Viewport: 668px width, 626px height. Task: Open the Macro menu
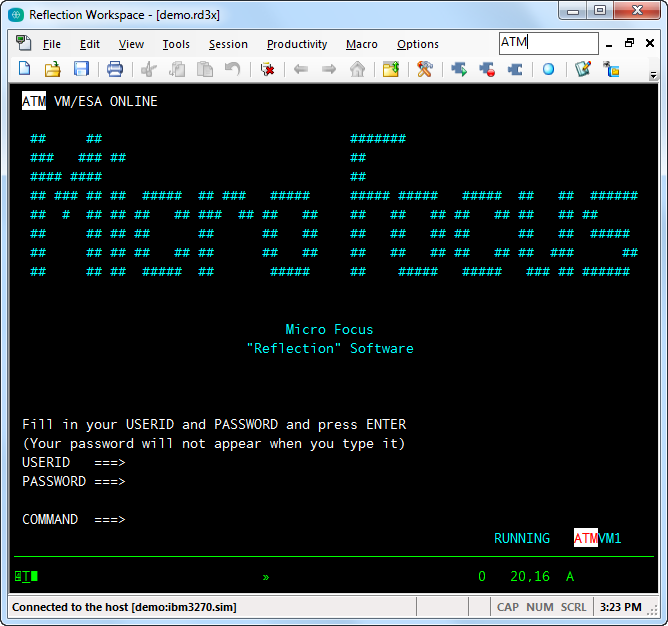362,44
